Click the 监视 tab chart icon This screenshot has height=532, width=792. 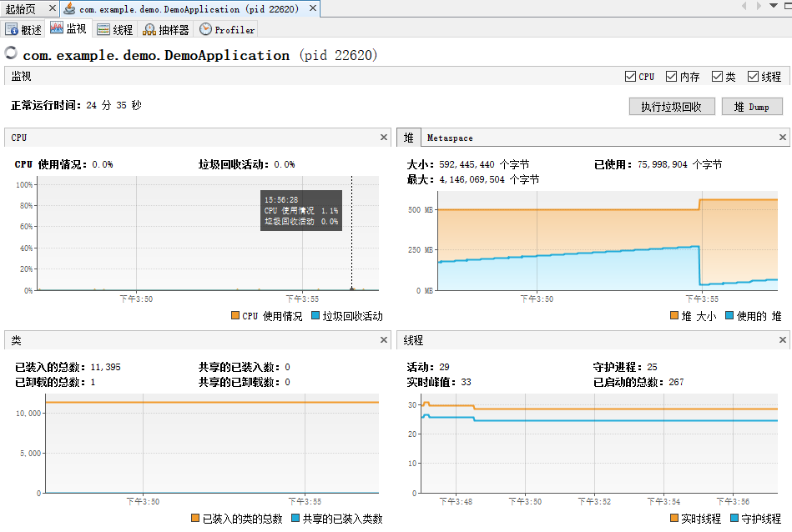coord(57,28)
